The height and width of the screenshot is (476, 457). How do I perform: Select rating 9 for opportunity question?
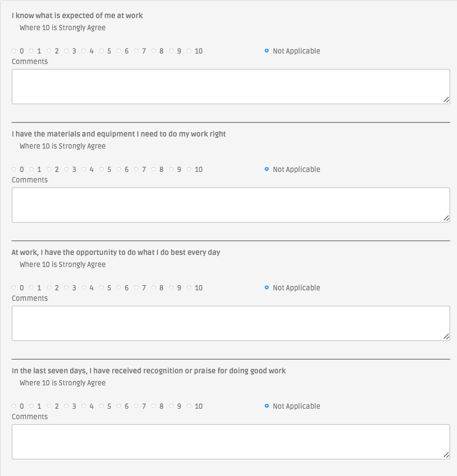coord(171,288)
